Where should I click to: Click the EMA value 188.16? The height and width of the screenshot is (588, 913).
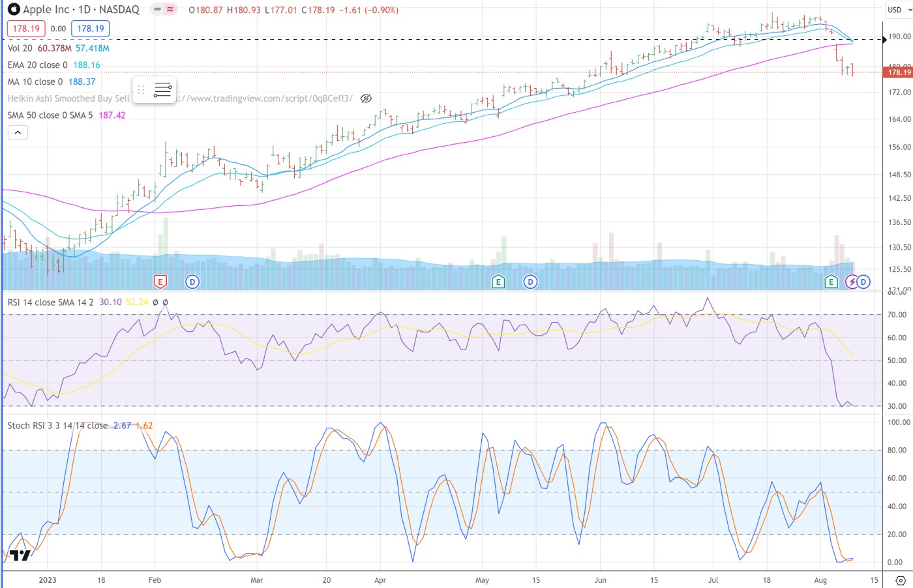tap(87, 65)
